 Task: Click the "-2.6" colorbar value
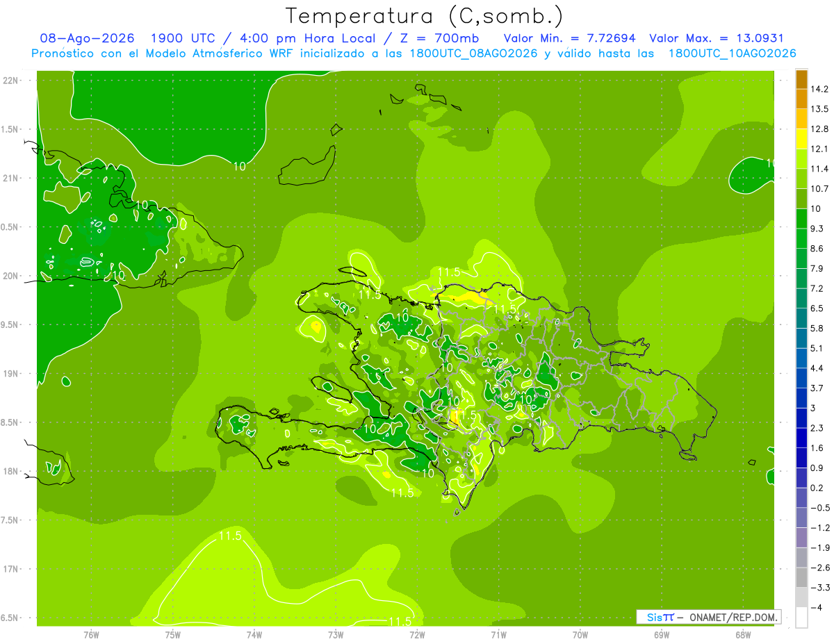819,568
